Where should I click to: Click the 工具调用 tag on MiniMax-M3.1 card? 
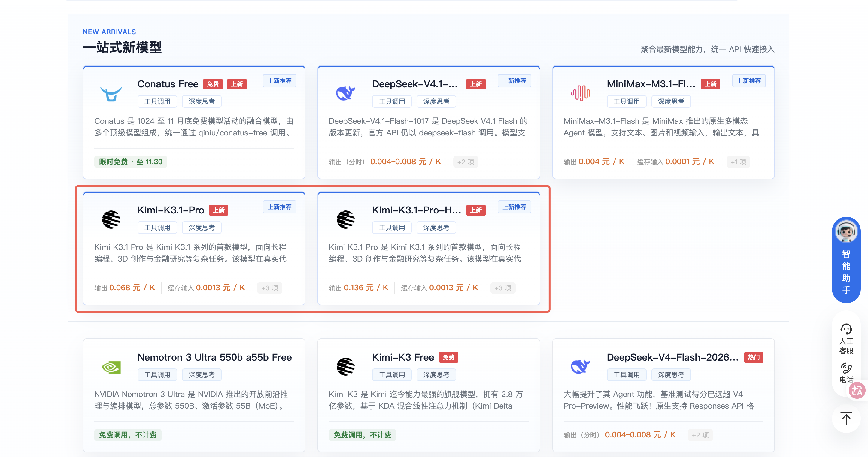pos(627,102)
